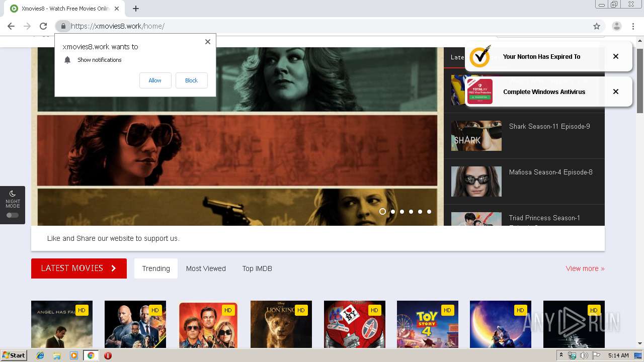This screenshot has height=362, width=644.
Task: Launch Internet Explorer from taskbar
Action: (40, 355)
